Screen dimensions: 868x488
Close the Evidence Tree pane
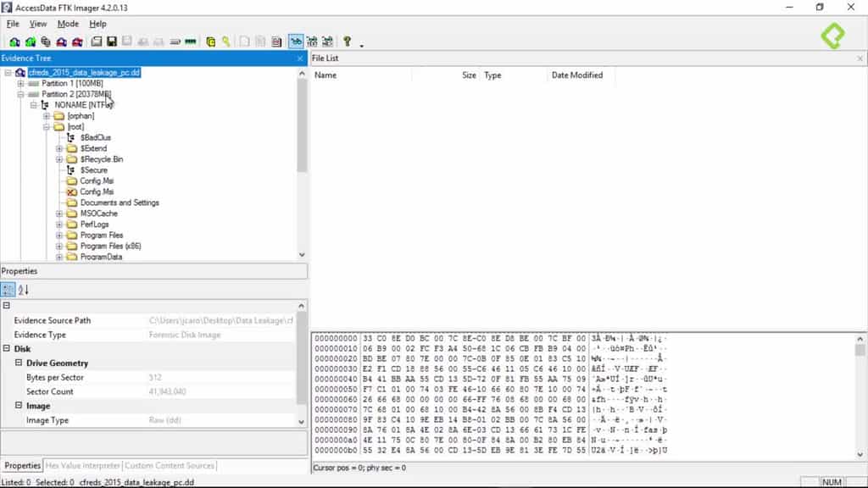pyautogui.click(x=300, y=58)
